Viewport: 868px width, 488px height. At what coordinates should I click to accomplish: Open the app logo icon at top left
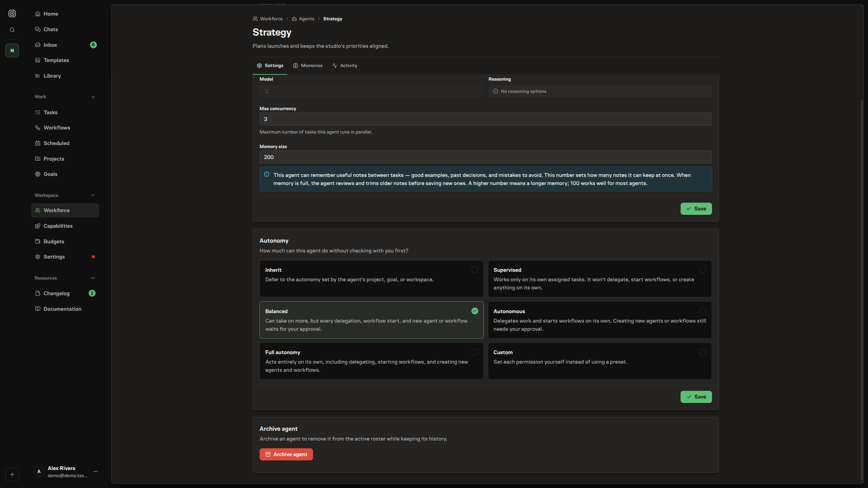click(12, 14)
